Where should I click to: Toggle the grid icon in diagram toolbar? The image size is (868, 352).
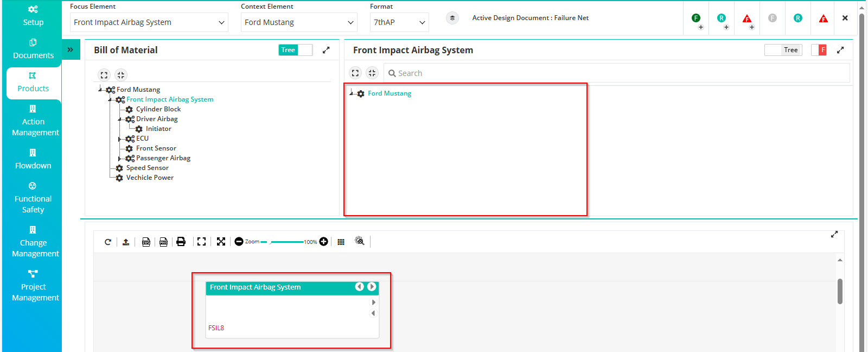click(x=341, y=242)
